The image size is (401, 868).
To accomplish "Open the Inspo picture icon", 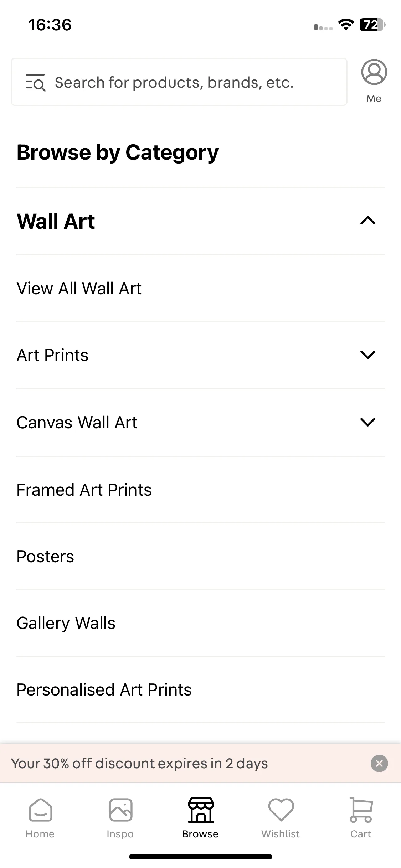I will click(x=120, y=810).
